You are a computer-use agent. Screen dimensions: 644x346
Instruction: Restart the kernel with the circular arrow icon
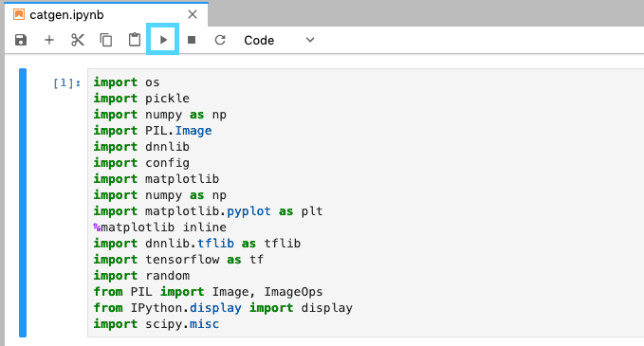pyautogui.click(x=220, y=40)
